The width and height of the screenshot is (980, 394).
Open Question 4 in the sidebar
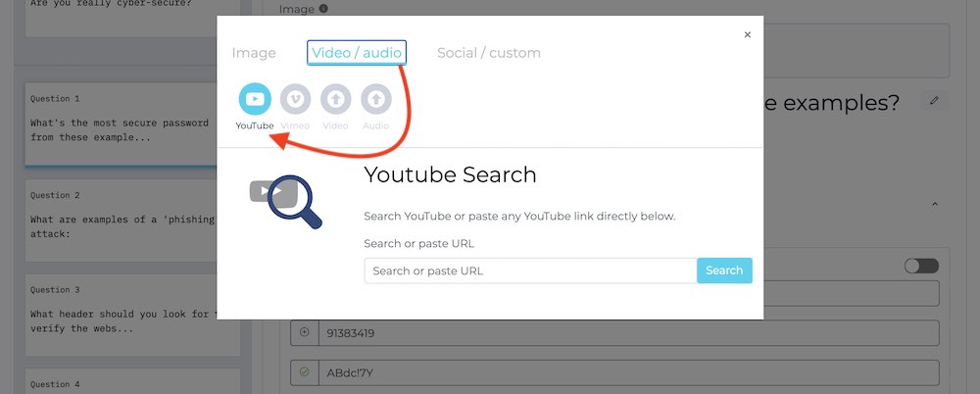[x=132, y=381]
